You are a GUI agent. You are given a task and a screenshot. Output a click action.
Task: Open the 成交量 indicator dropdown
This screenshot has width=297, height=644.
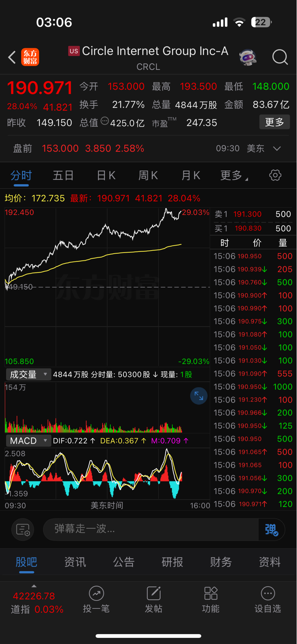coord(29,374)
